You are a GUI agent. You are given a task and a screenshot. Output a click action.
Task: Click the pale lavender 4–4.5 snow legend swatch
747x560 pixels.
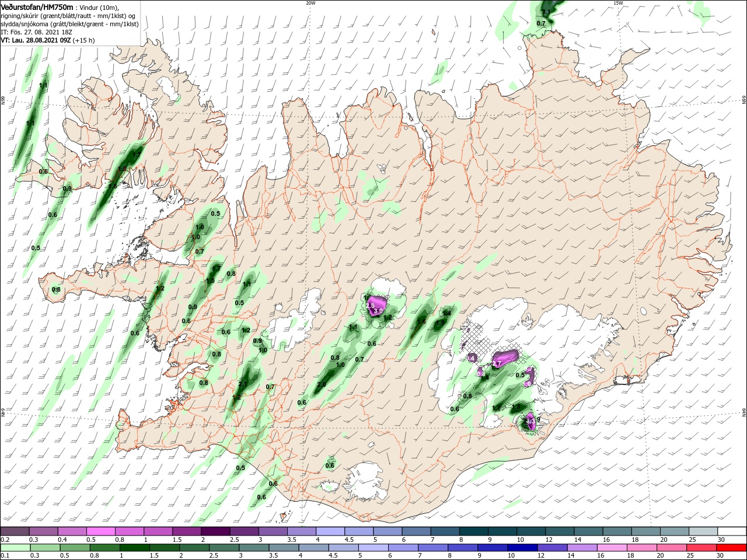click(330, 531)
